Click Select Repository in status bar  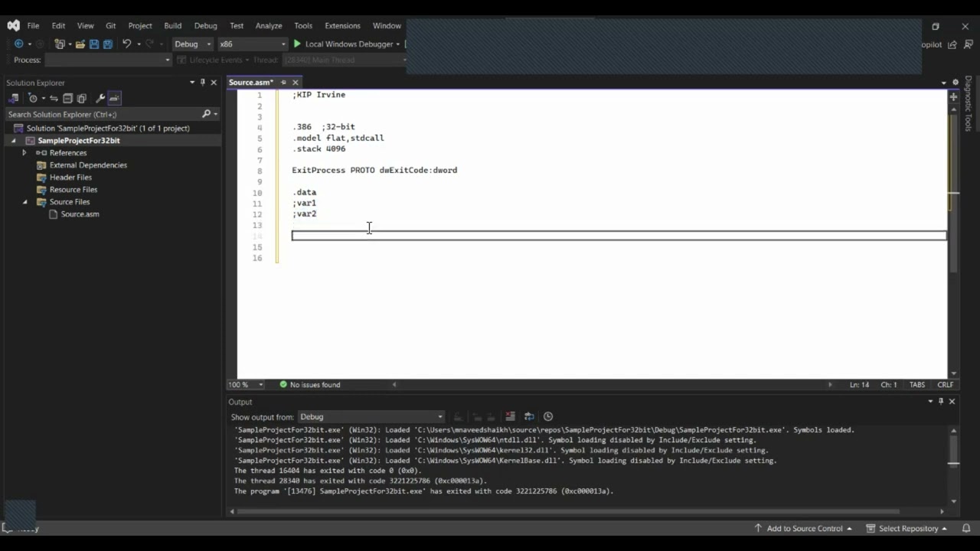906,528
